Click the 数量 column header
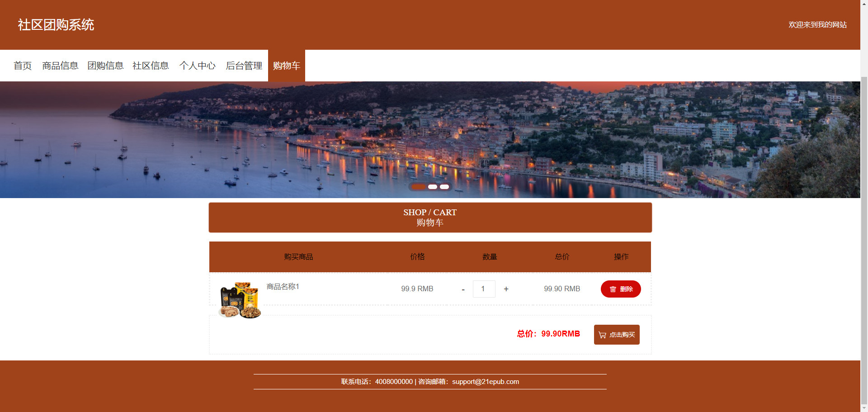868x412 pixels. [490, 257]
